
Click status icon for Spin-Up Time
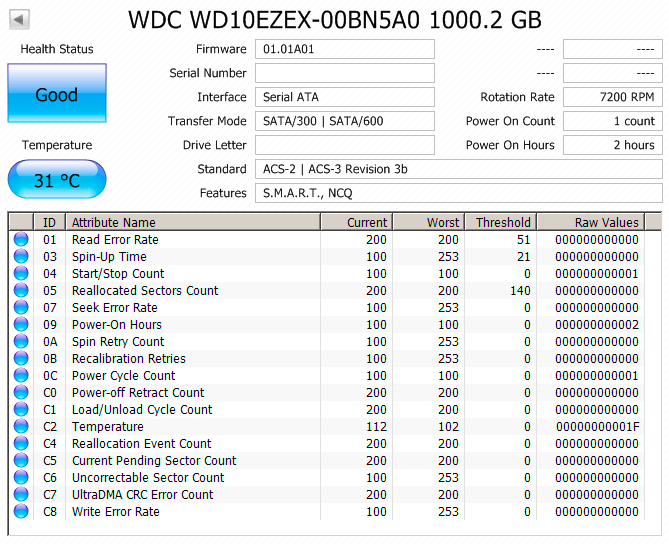coord(21,256)
